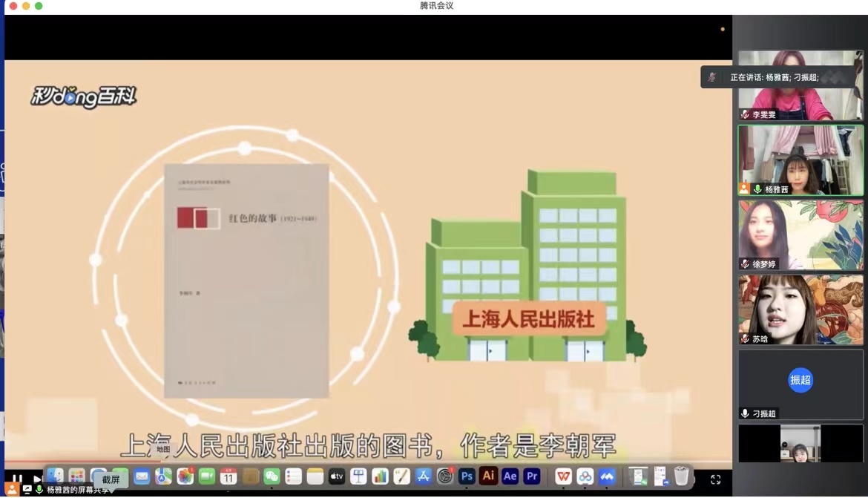Screen dimensions: 868x498
Task: Click mic icon beside 刁振超
Action: click(x=745, y=413)
